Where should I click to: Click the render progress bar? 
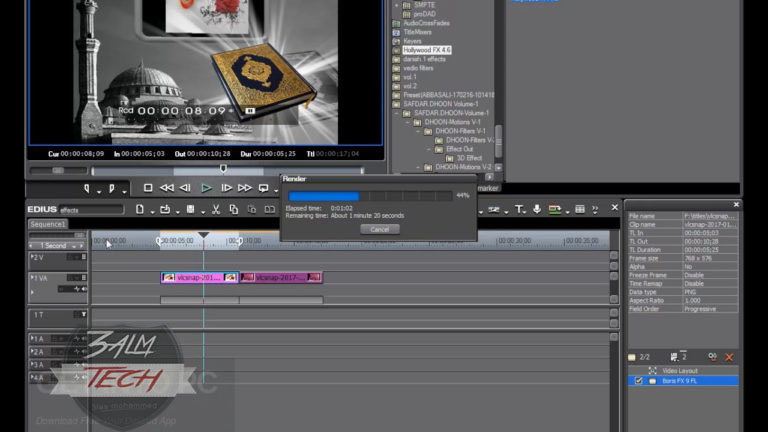tap(370, 196)
